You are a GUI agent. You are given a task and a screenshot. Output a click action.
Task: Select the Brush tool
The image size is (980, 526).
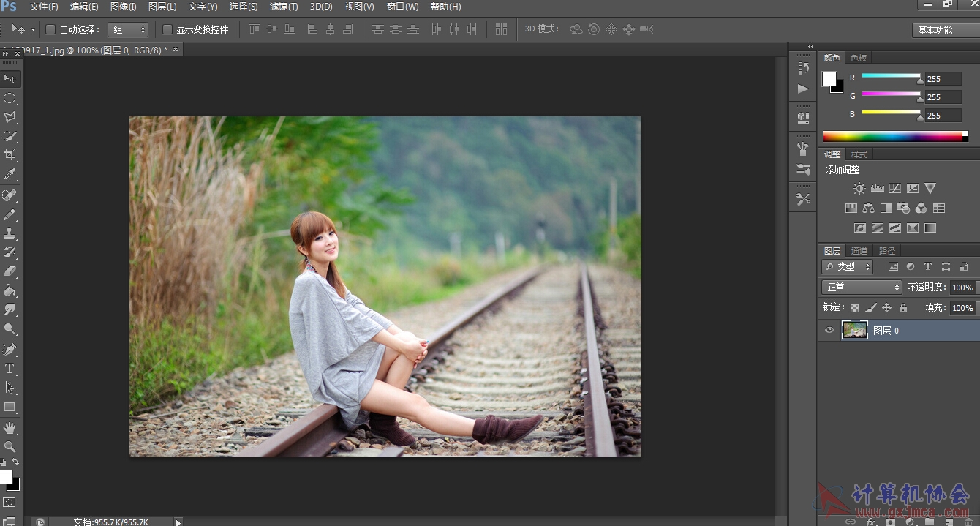click(10, 214)
